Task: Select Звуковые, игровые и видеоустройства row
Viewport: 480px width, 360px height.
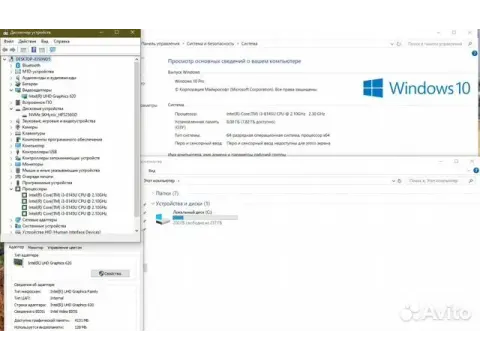Action: [59, 121]
